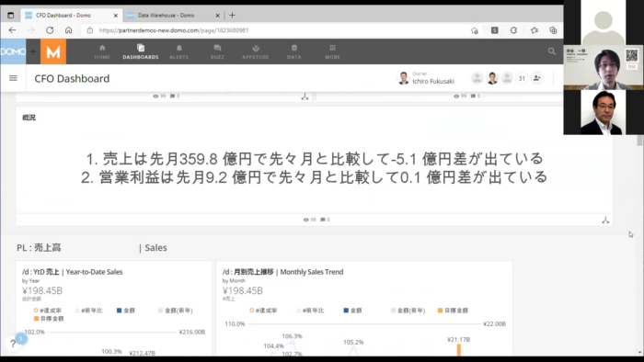Viewport: 644px width, 362px height.
Task: Select the Dashboards navigation item
Action: click(141, 51)
